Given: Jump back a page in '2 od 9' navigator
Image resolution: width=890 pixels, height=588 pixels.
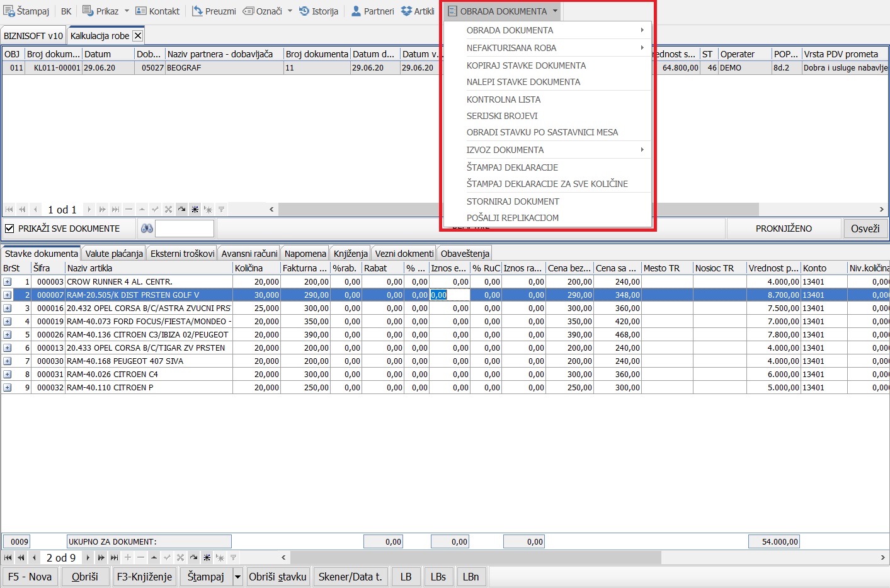Looking at the screenshot, I should [x=21, y=558].
